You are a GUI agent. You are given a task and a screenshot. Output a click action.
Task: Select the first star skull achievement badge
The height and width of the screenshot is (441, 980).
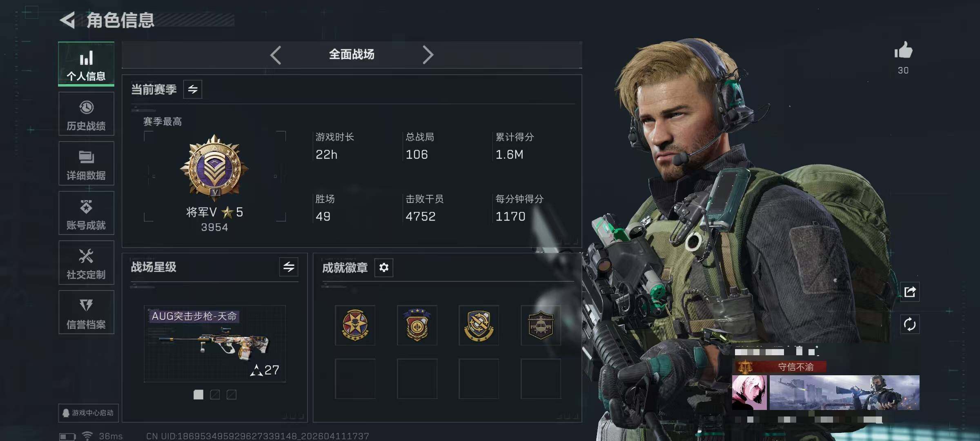click(x=355, y=325)
